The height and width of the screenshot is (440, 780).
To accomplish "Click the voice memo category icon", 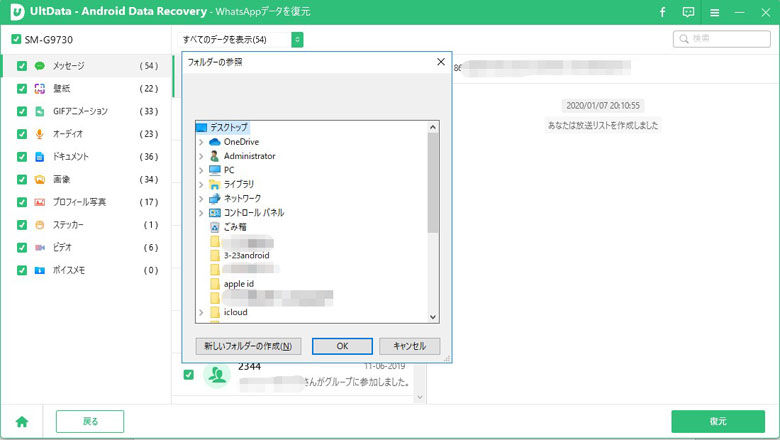I will 40,270.
